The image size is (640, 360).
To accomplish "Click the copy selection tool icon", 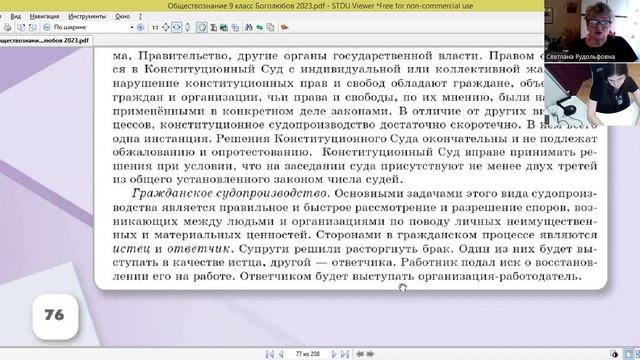I will pyautogui.click(x=235, y=27).
